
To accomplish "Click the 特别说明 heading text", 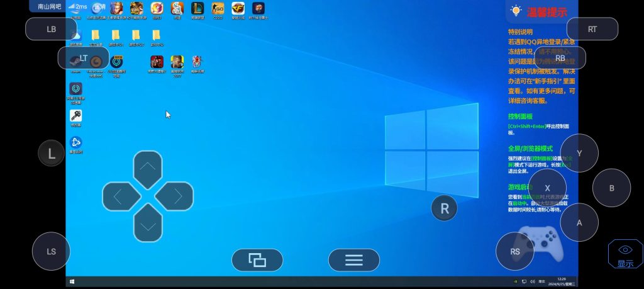I will (x=520, y=31).
